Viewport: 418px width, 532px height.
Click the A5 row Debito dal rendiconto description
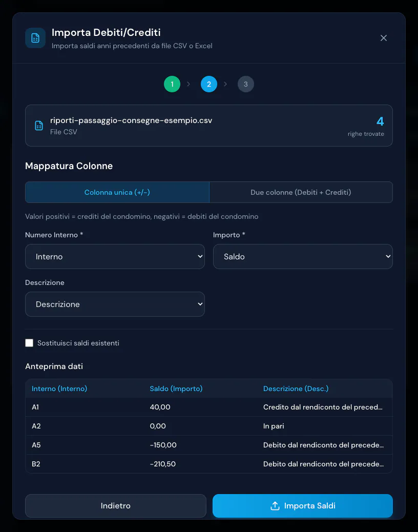click(323, 445)
